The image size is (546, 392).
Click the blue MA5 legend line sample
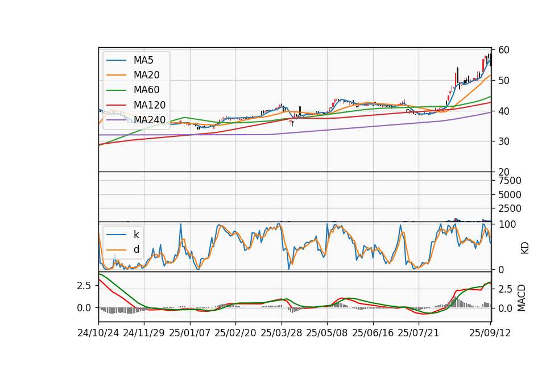[116, 61]
